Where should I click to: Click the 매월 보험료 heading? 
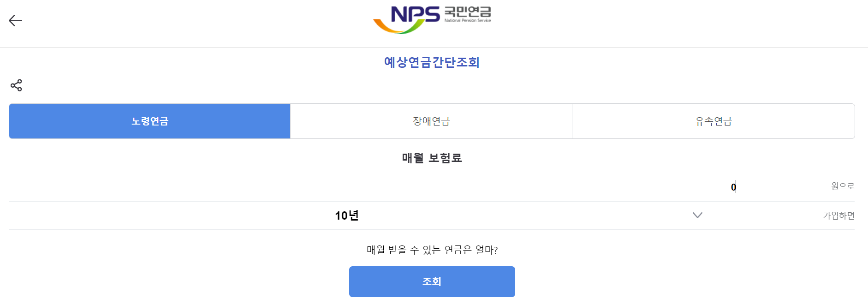point(432,157)
